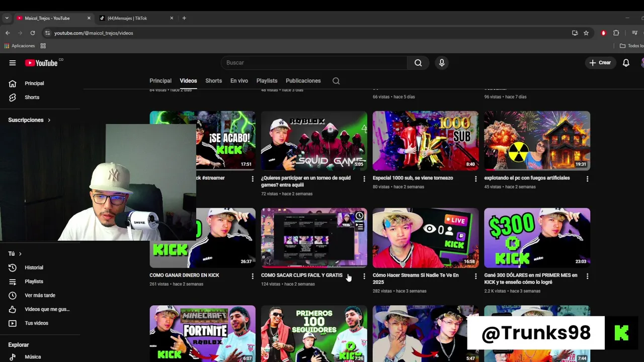644x362 pixels.
Task: Open options for COMO SACAR CLIPS video
Action: tap(364, 276)
